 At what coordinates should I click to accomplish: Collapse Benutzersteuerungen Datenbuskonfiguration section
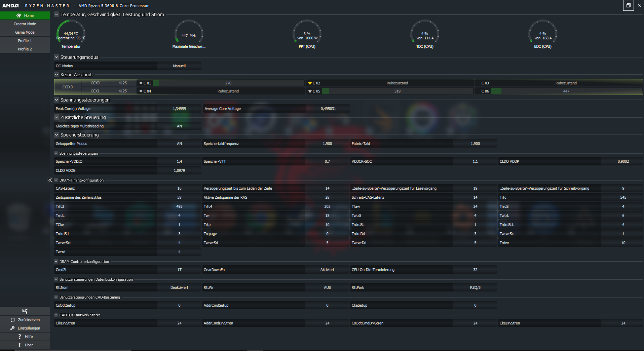pyautogui.click(x=56, y=279)
